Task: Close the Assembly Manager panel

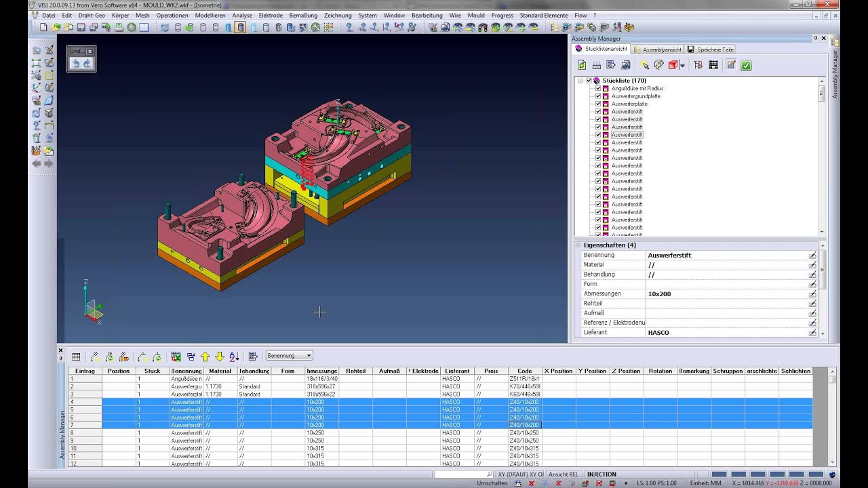Action: point(824,39)
